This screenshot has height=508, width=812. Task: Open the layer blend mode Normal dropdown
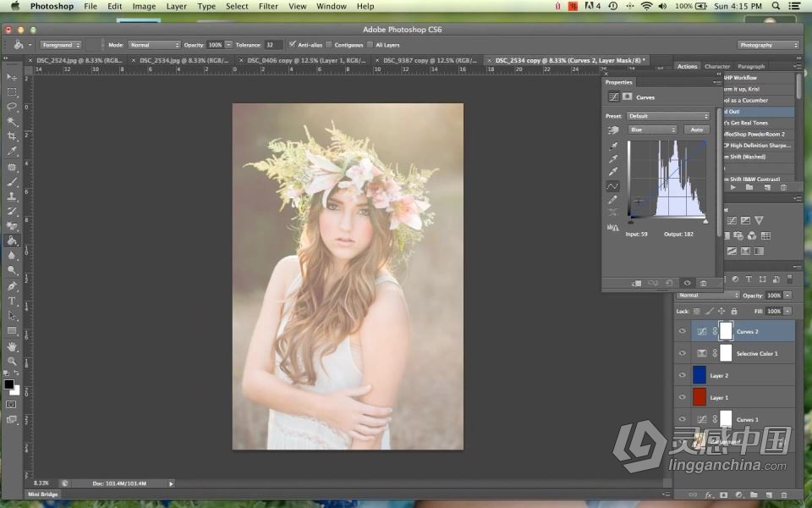coord(708,295)
